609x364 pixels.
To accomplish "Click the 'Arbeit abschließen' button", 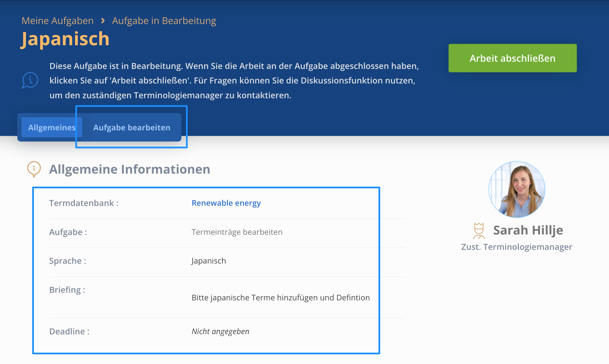I will pos(512,58).
